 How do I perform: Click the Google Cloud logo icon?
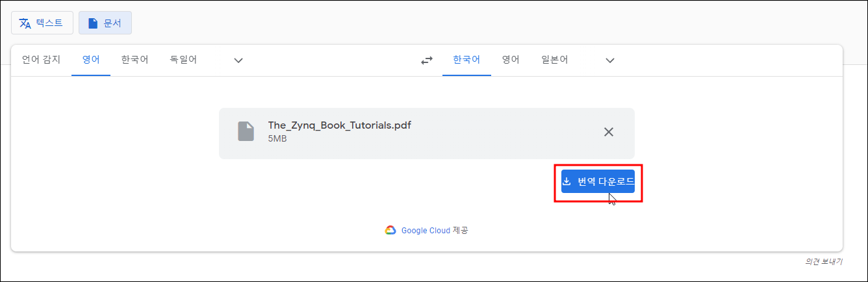point(390,231)
